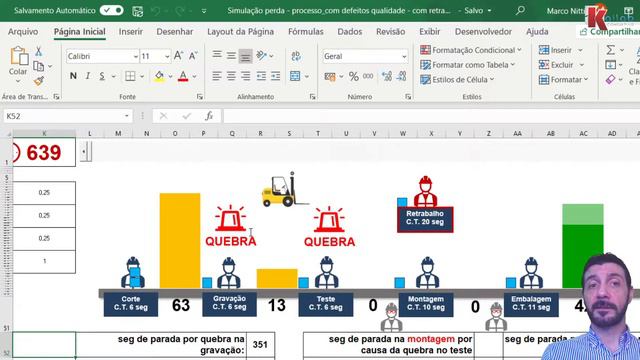Click the Decrease Indent icon
This screenshot has width=640, height=360.
click(261, 76)
